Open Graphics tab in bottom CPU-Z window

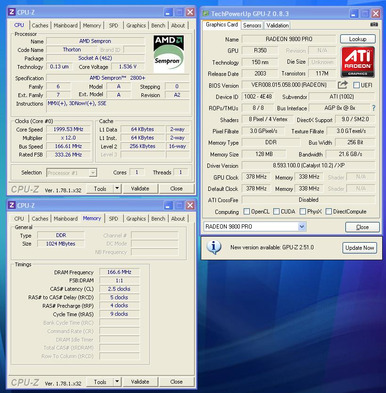tap(136, 219)
